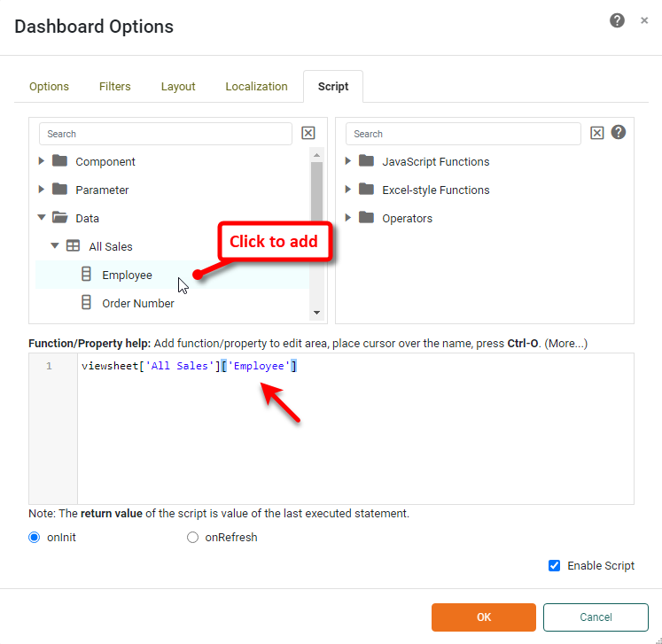Expand the Component tree node

(x=42, y=161)
